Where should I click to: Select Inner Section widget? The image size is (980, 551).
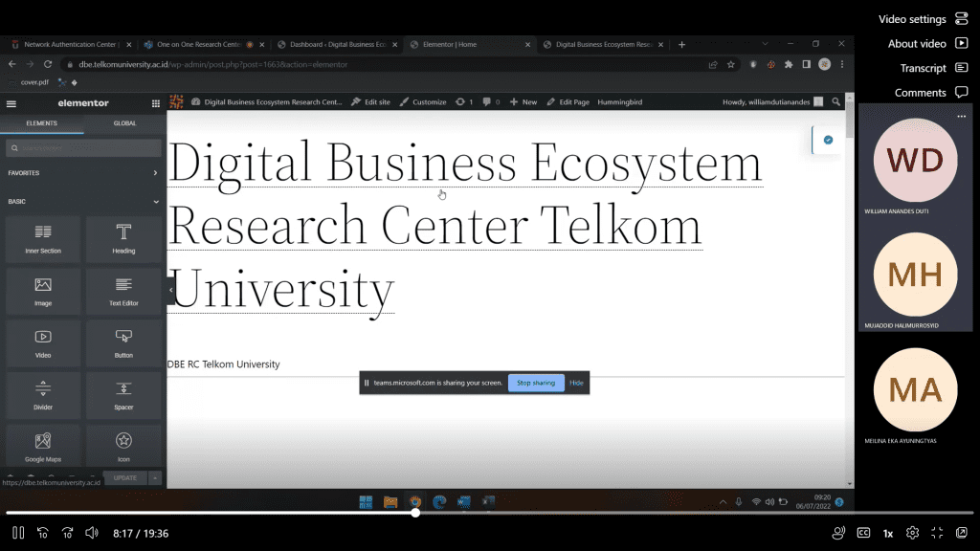[x=43, y=239]
